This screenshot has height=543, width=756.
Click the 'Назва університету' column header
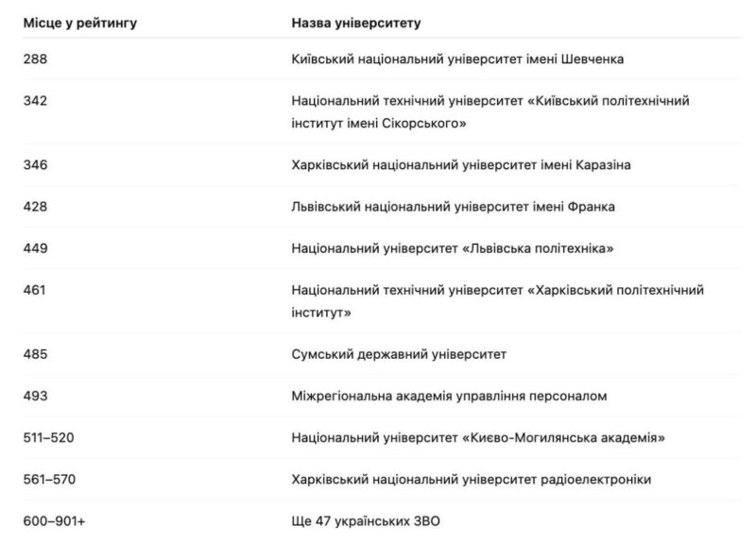pyautogui.click(x=356, y=23)
